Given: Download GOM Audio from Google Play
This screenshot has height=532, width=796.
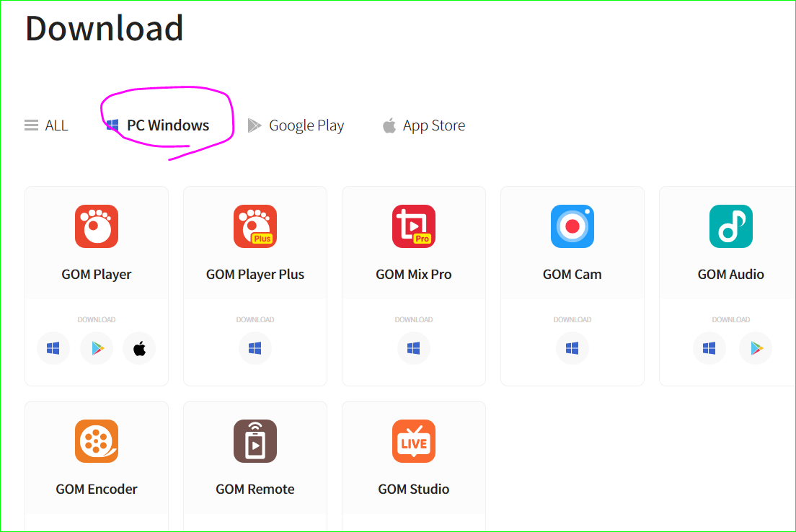Looking at the screenshot, I should click(x=756, y=348).
